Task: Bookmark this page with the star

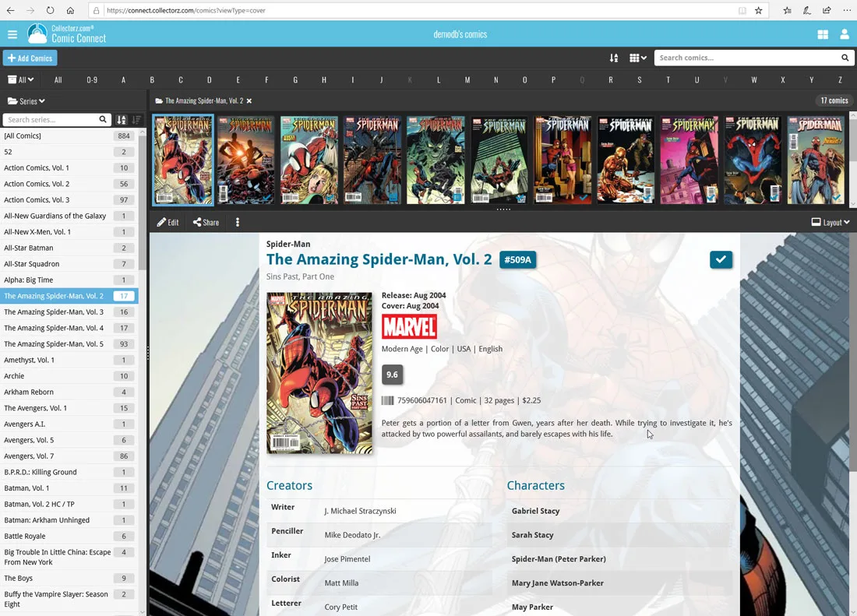Action: [759, 10]
